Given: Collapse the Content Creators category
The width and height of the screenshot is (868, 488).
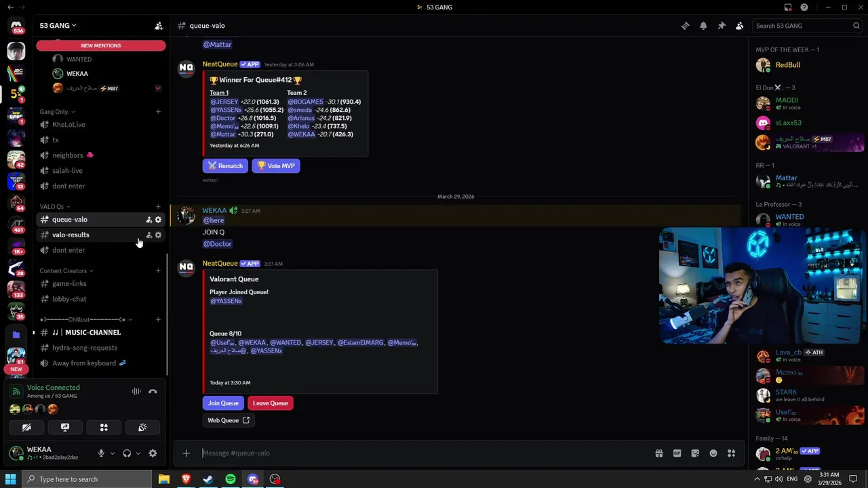Looking at the screenshot, I should (66, 271).
